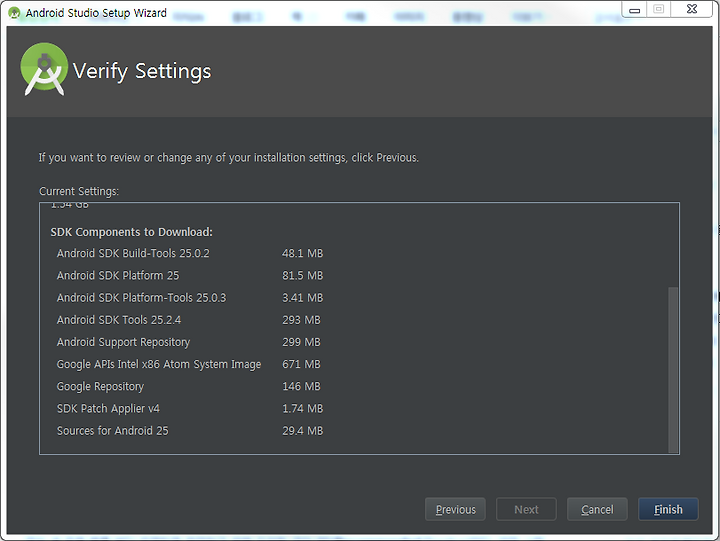This screenshot has width=720, height=541.
Task: Select 'Android SDK Platform 25' entry
Action: [118, 276]
